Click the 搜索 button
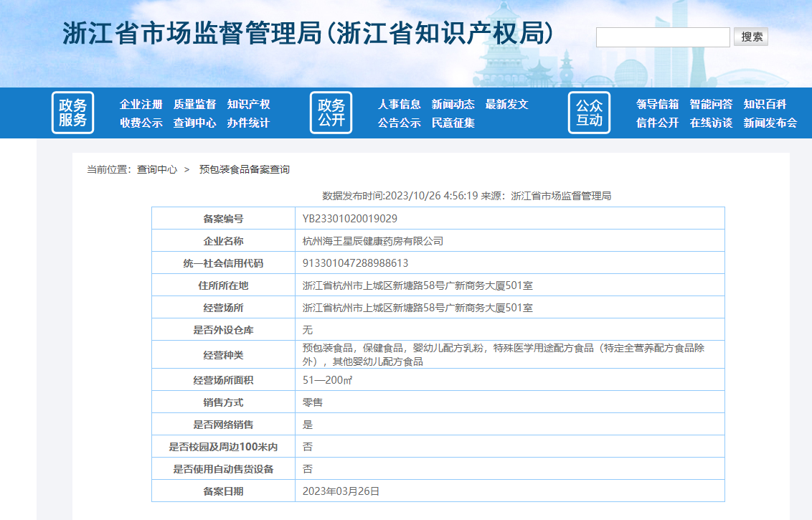The width and height of the screenshot is (812, 520). click(751, 37)
